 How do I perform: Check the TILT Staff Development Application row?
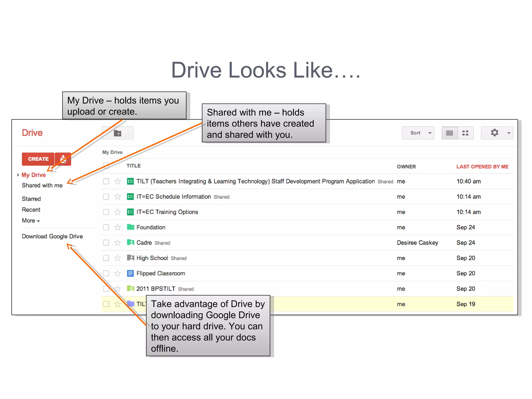[x=106, y=181]
